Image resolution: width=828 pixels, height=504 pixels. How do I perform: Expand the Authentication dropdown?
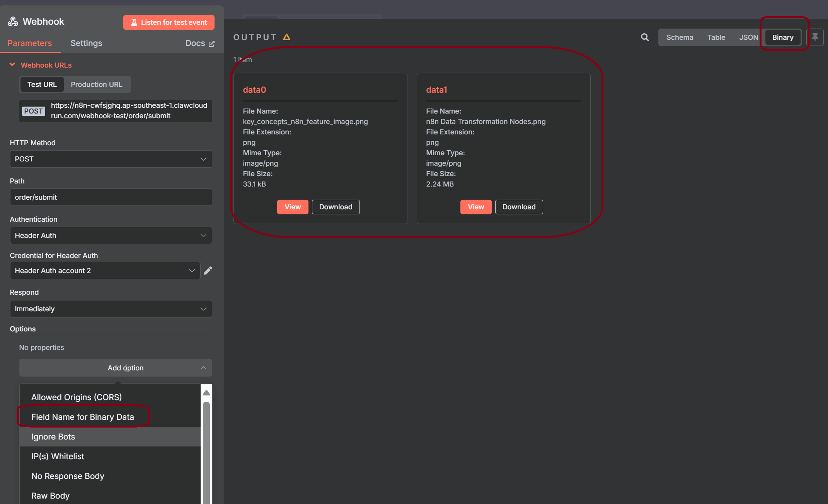pos(111,236)
